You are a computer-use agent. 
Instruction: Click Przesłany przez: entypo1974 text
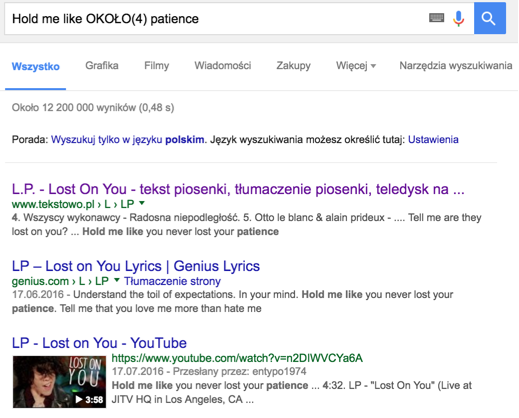tap(239, 371)
